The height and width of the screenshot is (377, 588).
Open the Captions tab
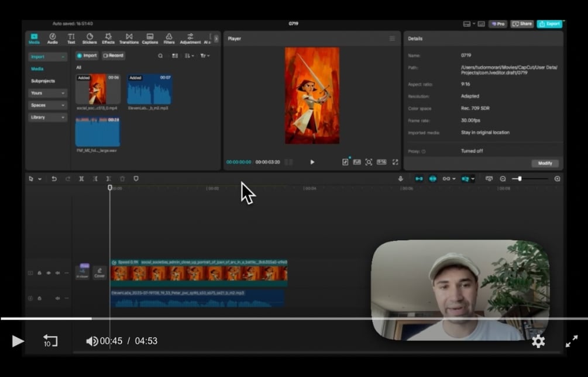150,38
